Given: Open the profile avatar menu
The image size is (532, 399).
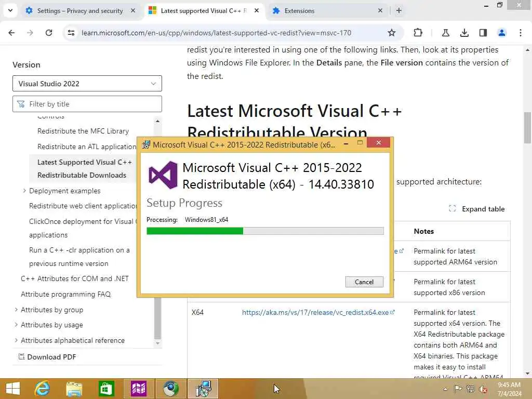Looking at the screenshot, I should point(501,33).
